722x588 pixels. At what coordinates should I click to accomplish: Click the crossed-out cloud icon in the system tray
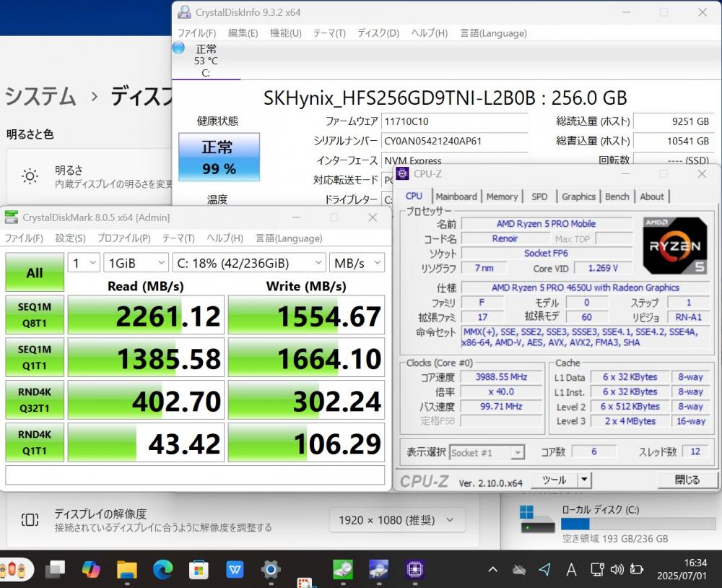point(519,570)
